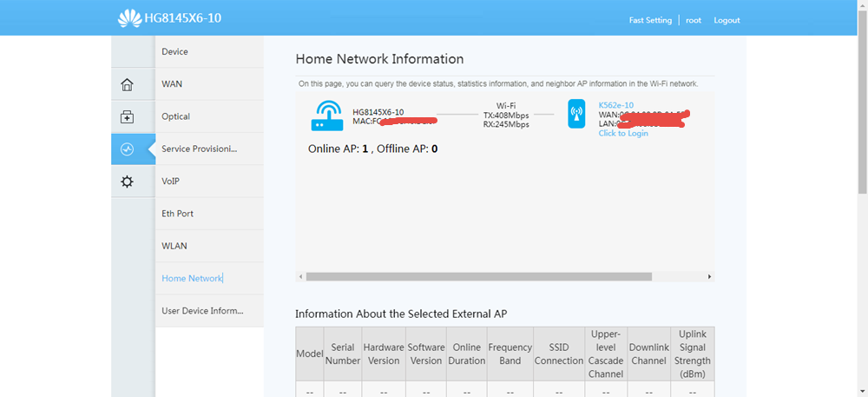Open the Home section icon in sidebar
This screenshot has height=397, width=868.
click(x=128, y=85)
